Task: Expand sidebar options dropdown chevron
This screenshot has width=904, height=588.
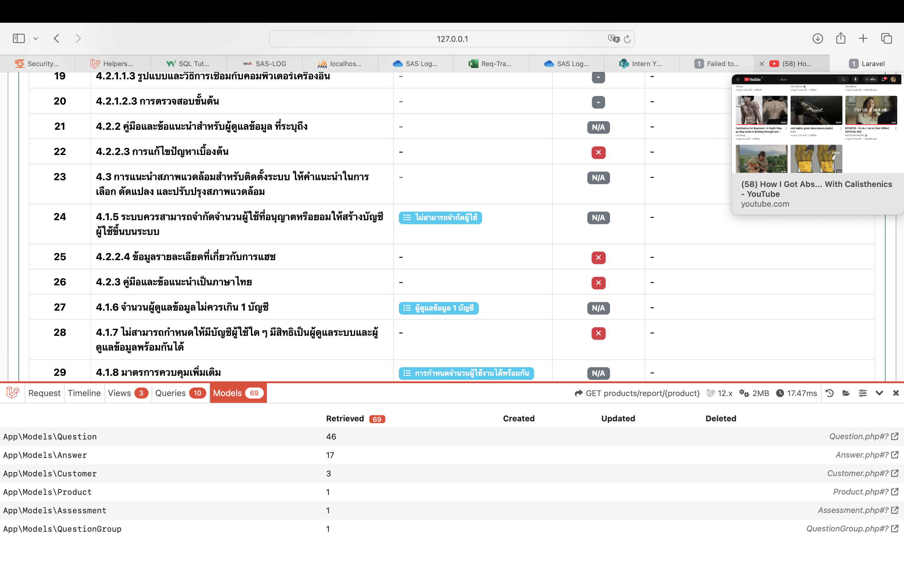Action: tap(36, 38)
